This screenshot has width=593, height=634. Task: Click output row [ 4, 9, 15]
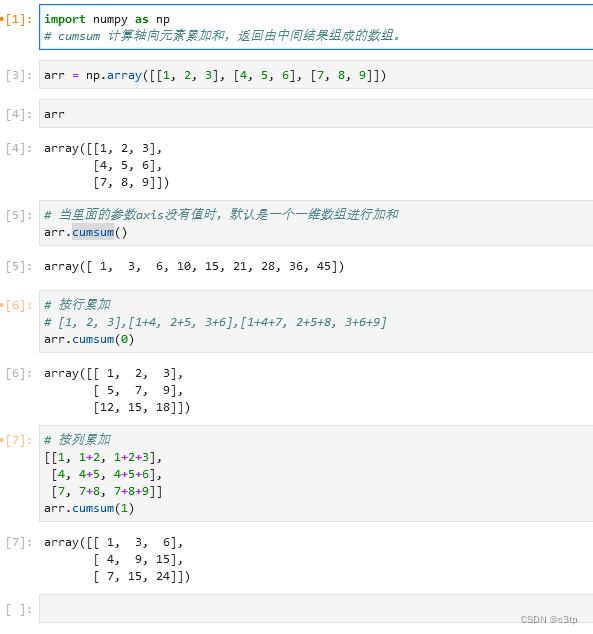click(138, 559)
